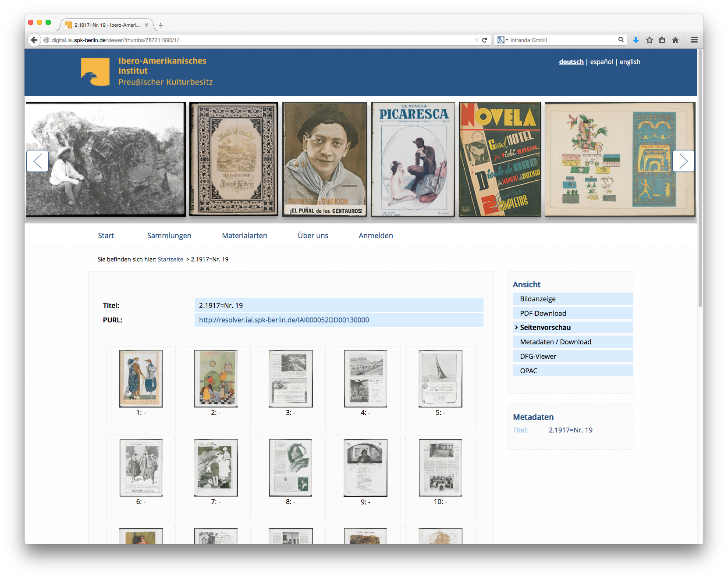Switch language to español

pyautogui.click(x=601, y=62)
